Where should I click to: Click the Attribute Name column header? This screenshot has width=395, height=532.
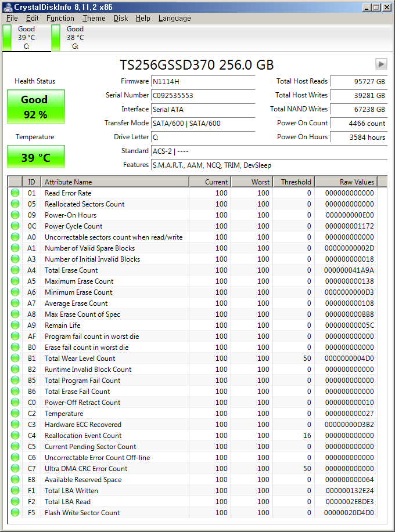tap(115, 182)
